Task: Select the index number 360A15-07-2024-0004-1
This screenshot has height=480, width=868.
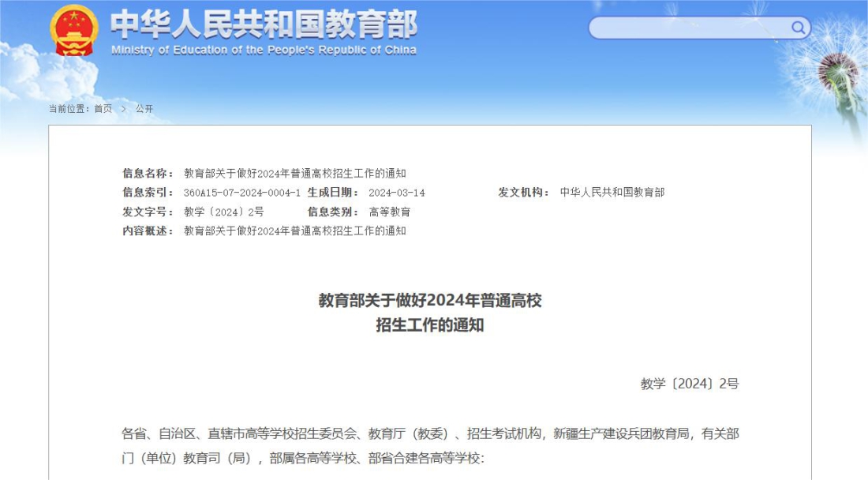Action: 242,193
